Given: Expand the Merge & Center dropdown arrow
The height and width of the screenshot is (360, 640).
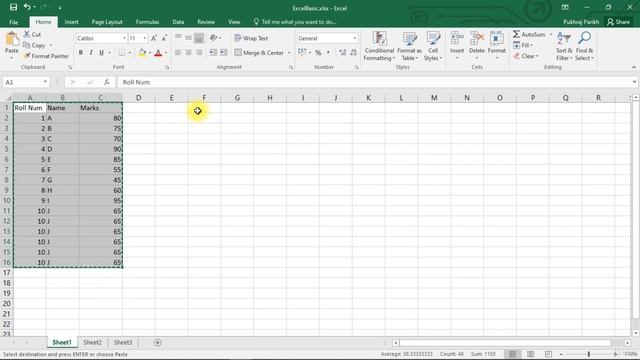Looking at the screenshot, I should pos(289,53).
